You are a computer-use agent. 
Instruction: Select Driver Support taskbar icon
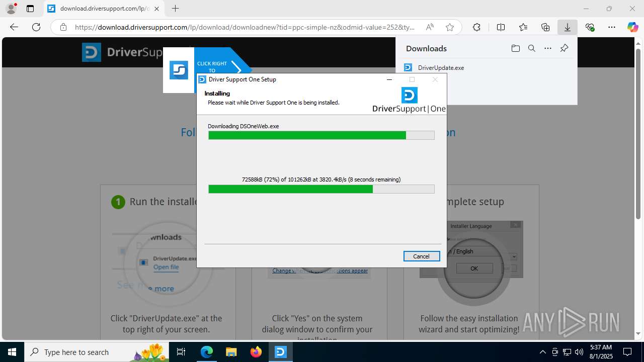pyautogui.click(x=280, y=352)
